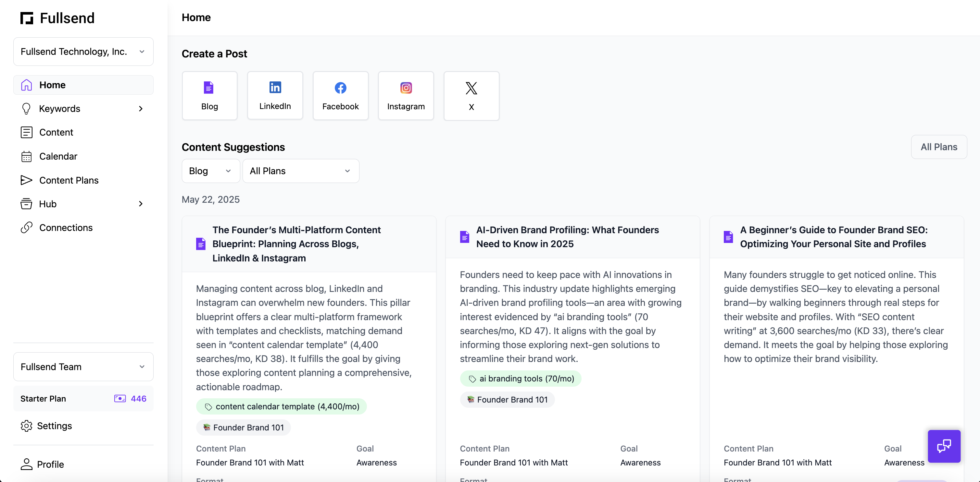Click the All Plans button

938,147
